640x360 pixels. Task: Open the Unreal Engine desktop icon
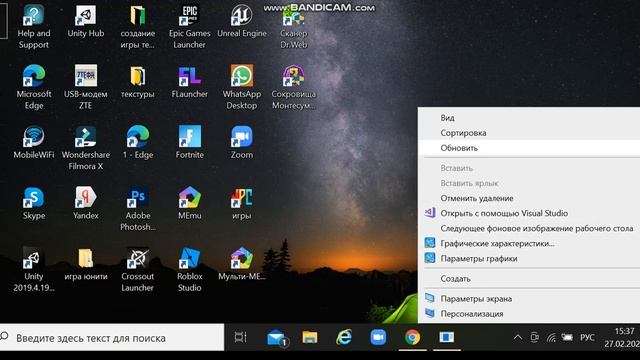coord(242,21)
